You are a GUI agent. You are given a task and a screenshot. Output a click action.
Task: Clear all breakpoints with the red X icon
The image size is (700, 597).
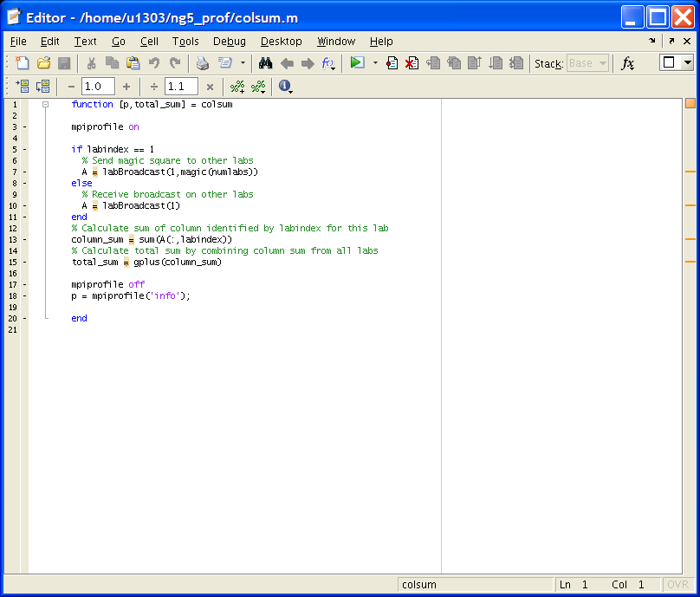pyautogui.click(x=412, y=63)
